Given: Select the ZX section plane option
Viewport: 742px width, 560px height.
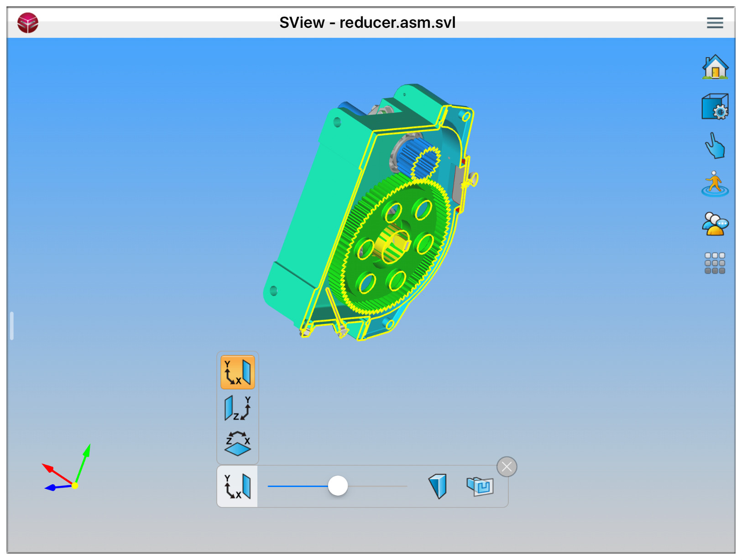Looking at the screenshot, I should point(238,444).
